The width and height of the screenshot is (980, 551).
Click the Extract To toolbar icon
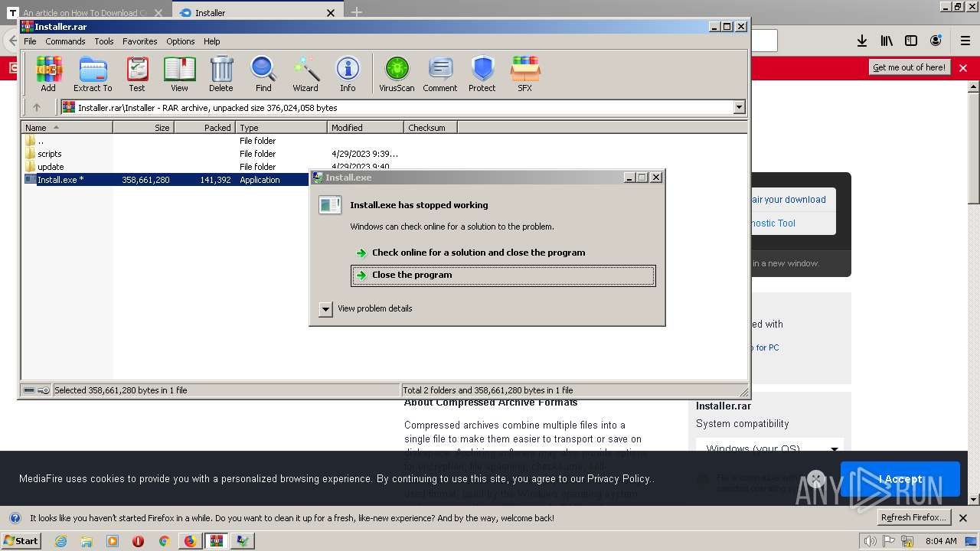93,74
